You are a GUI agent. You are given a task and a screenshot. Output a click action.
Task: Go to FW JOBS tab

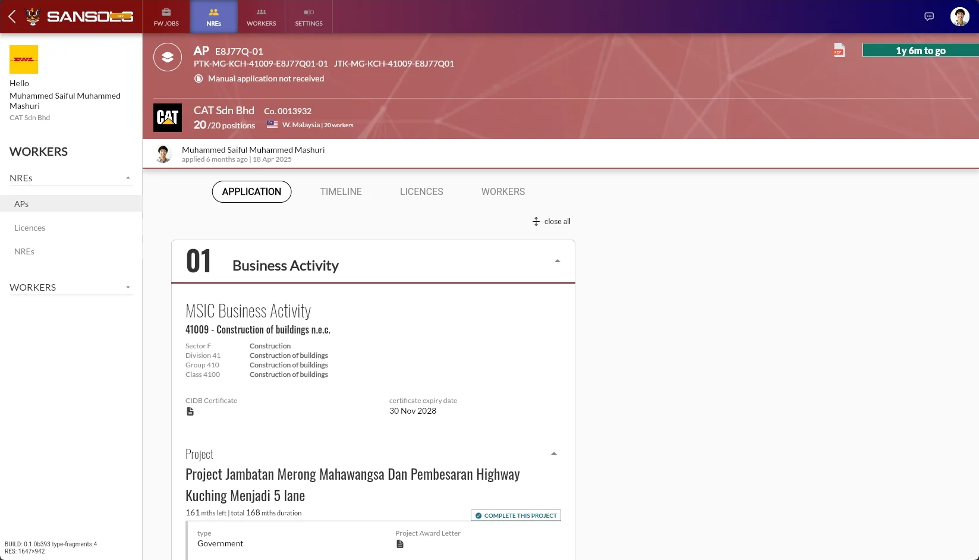pos(166,17)
